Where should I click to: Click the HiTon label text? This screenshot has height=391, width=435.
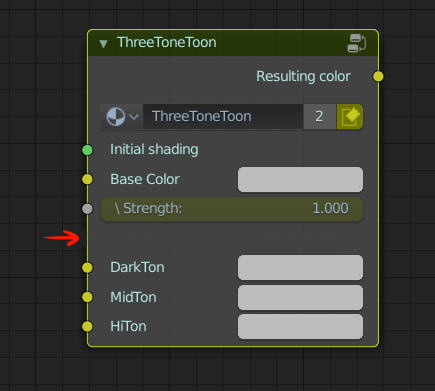128,326
